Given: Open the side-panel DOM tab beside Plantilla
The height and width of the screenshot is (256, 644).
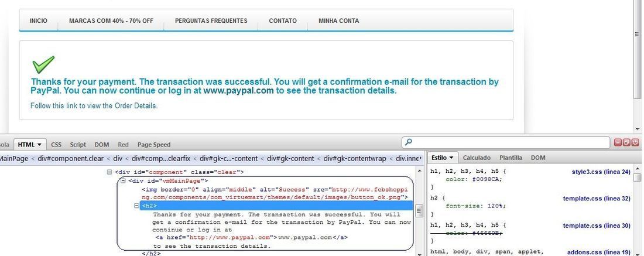Looking at the screenshot, I should tap(538, 158).
